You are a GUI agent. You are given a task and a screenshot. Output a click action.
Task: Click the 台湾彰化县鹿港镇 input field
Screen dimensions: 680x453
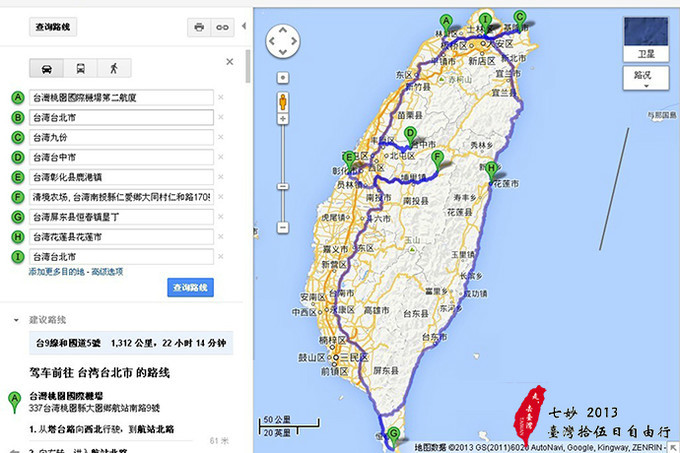121,177
